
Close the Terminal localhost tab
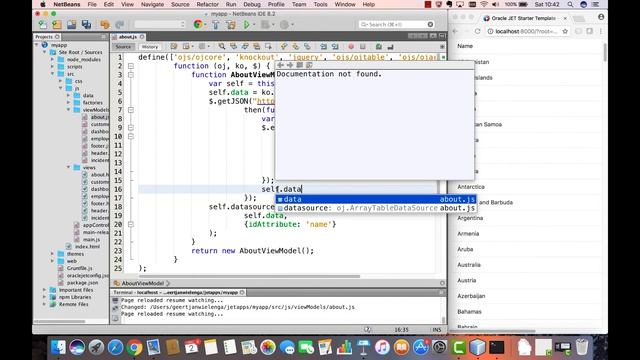[242, 293]
